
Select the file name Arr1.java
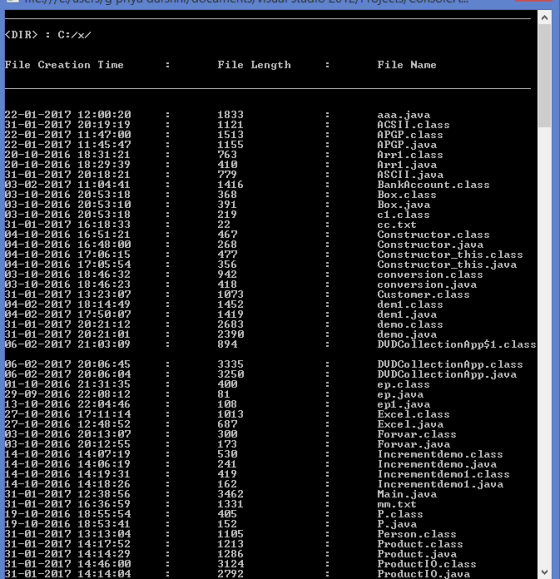(407, 165)
